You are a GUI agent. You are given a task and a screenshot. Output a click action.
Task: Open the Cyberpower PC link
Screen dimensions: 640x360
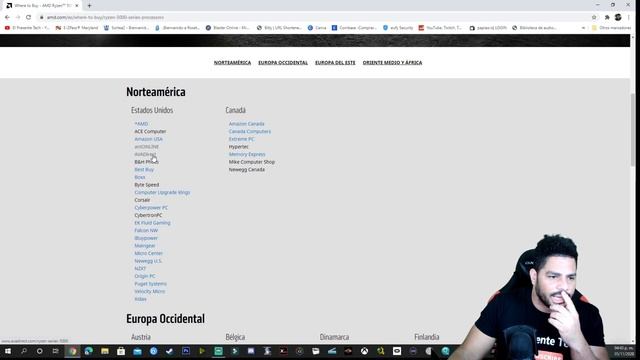[x=151, y=208]
